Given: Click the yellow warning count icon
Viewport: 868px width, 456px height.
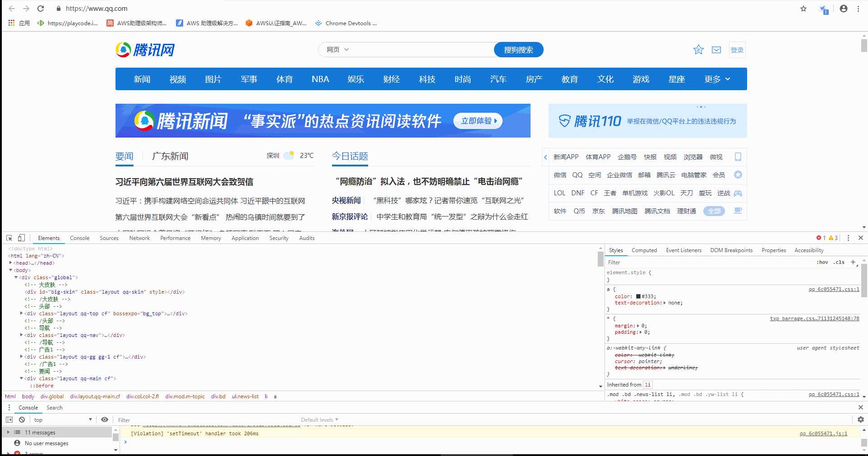Looking at the screenshot, I should tap(831, 238).
